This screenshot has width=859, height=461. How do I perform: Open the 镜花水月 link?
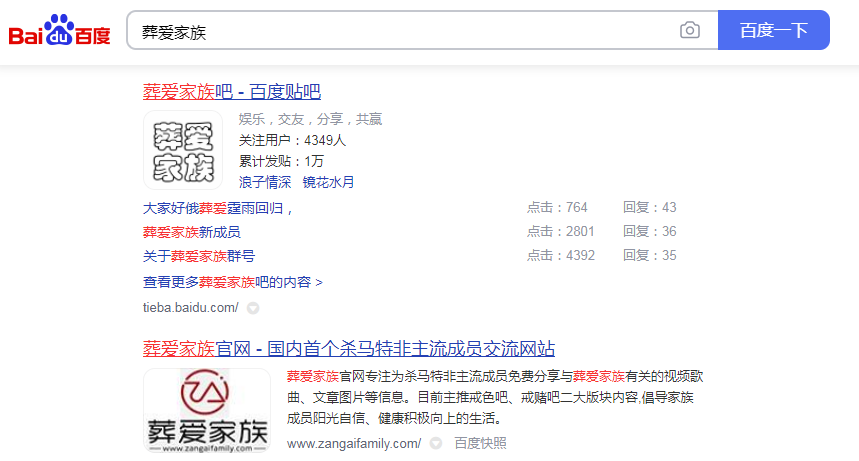pos(329,182)
